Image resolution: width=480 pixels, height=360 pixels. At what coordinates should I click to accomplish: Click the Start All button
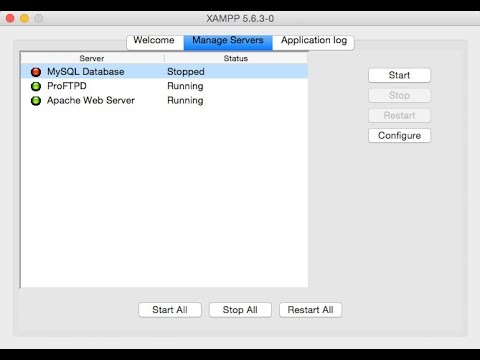(x=170, y=310)
